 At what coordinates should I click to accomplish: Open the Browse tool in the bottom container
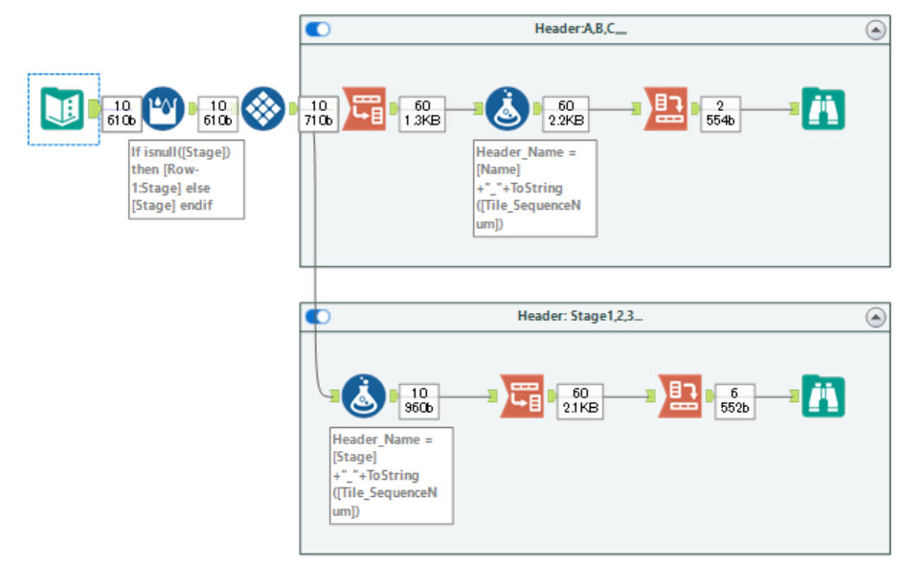[x=824, y=397]
